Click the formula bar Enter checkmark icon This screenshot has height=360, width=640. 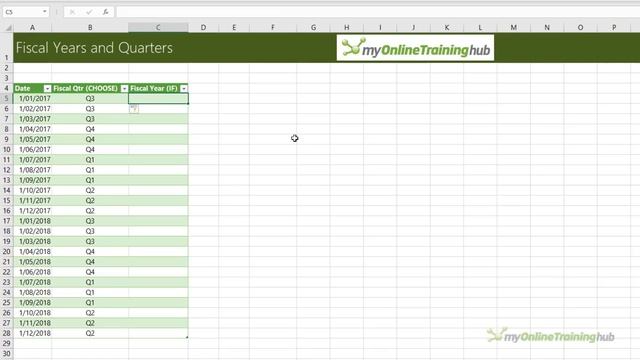point(89,12)
